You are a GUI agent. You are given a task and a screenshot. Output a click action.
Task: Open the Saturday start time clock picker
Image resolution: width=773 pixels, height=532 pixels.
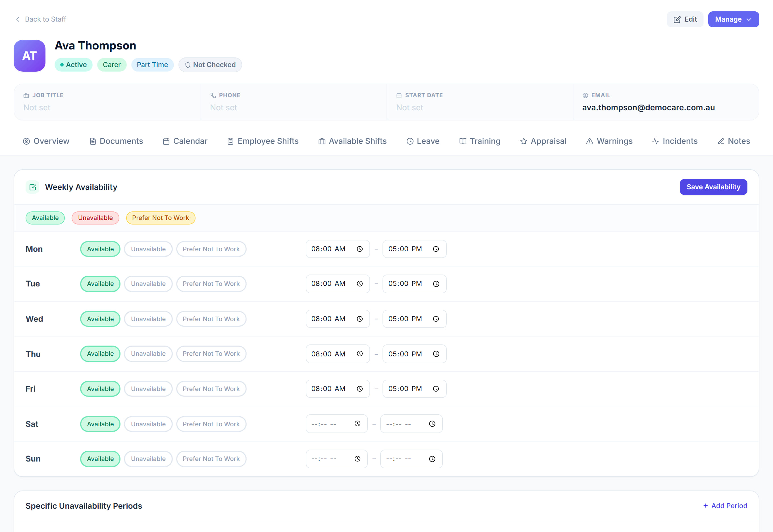pyautogui.click(x=357, y=424)
